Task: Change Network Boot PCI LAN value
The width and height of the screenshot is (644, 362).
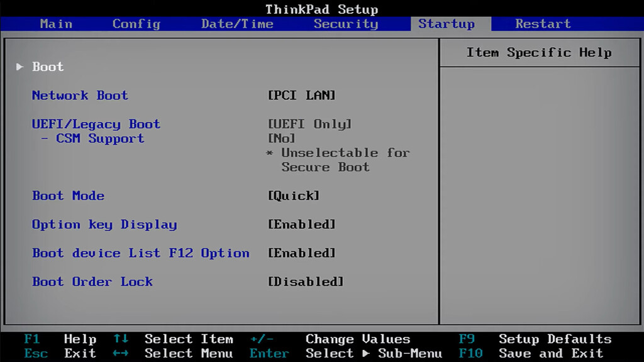Action: click(x=302, y=96)
